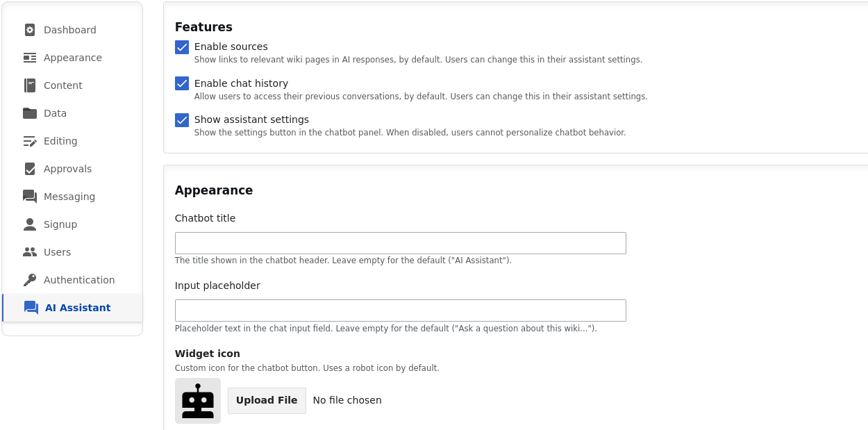The image size is (868, 430).
Task: Click the AI Assistant chat bubble icon
Action: [31, 308]
